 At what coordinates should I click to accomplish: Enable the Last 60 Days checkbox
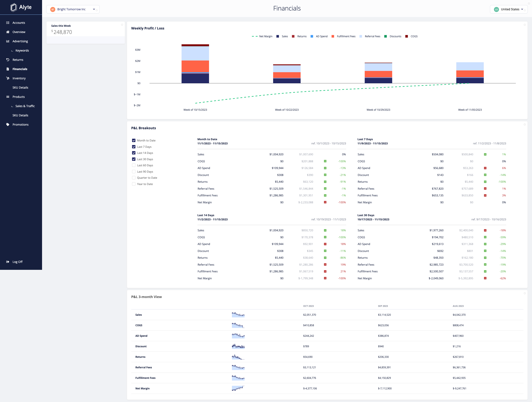coord(134,165)
